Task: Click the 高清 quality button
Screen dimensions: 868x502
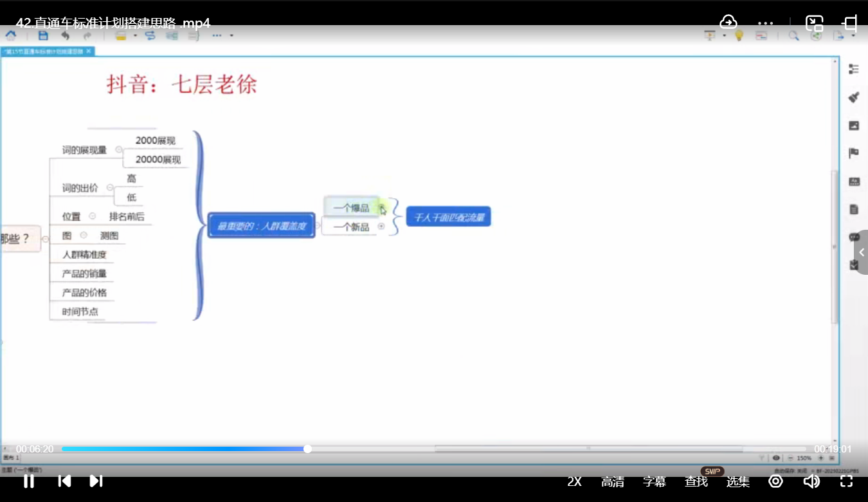Action: coord(613,481)
